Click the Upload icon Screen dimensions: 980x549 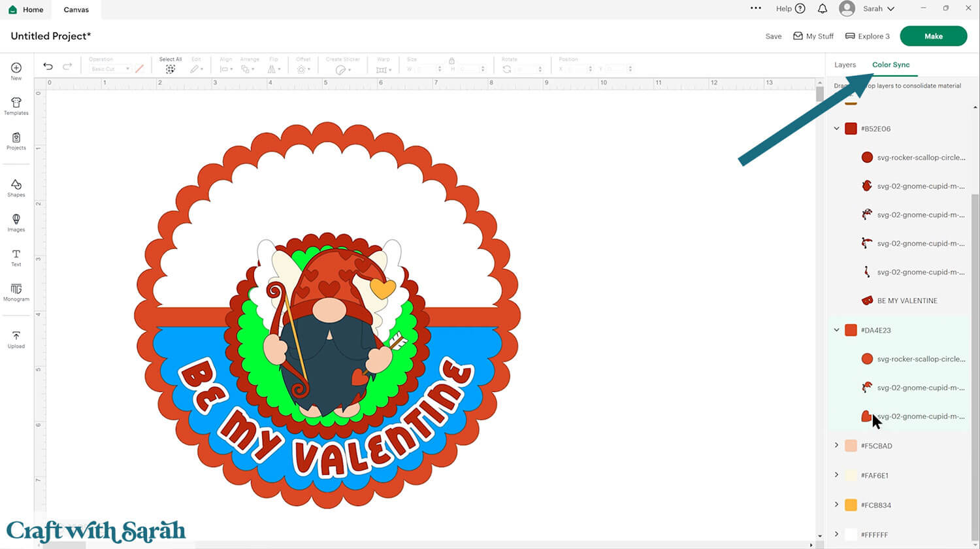tap(16, 339)
